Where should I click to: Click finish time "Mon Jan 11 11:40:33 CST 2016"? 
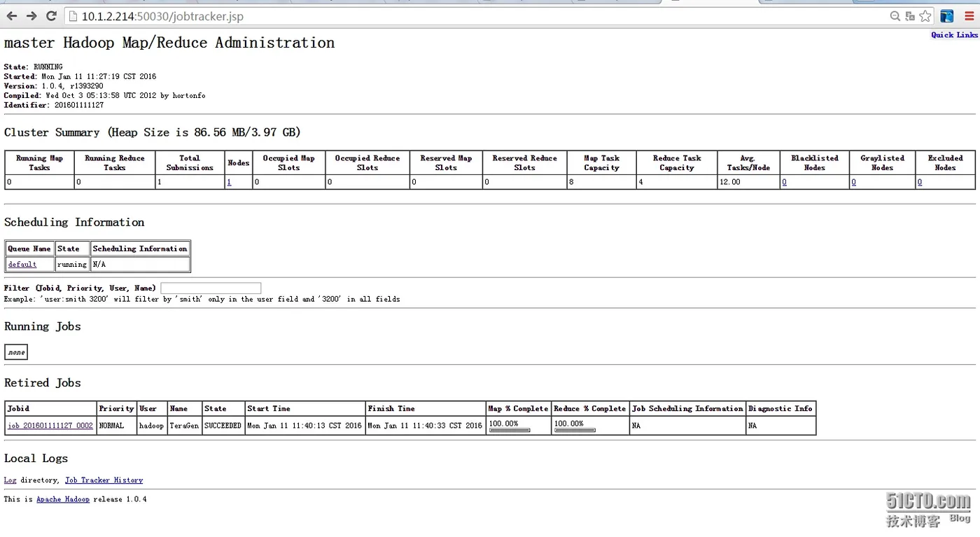[425, 426]
